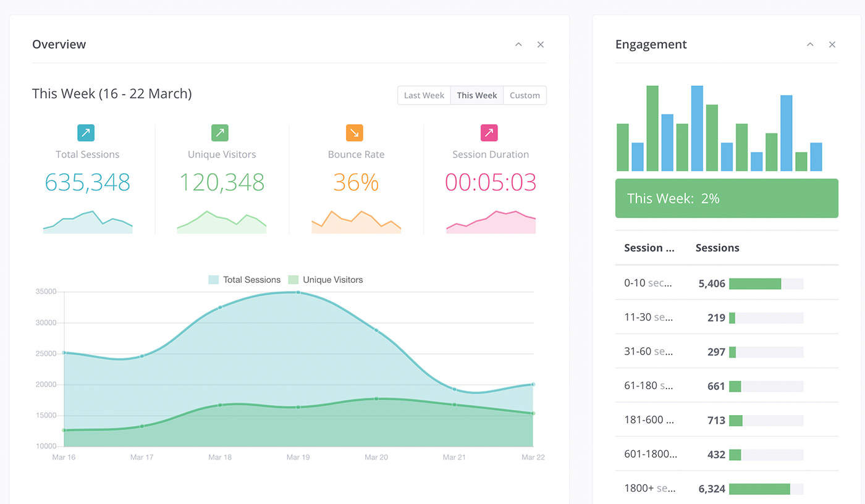Click the tallest blue bar in Engagement chart
This screenshot has width=865, height=504.
click(697, 128)
